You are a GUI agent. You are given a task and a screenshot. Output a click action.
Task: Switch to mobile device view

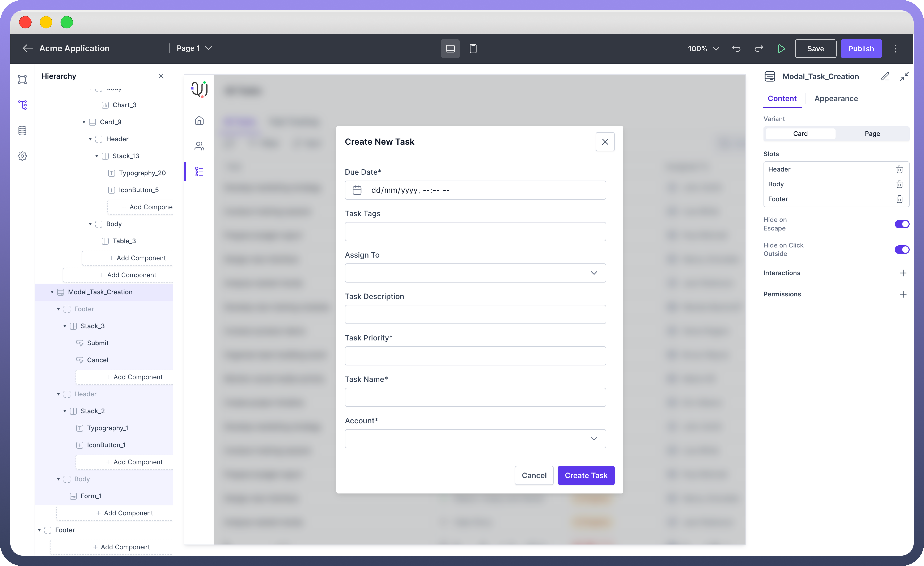coord(473,48)
